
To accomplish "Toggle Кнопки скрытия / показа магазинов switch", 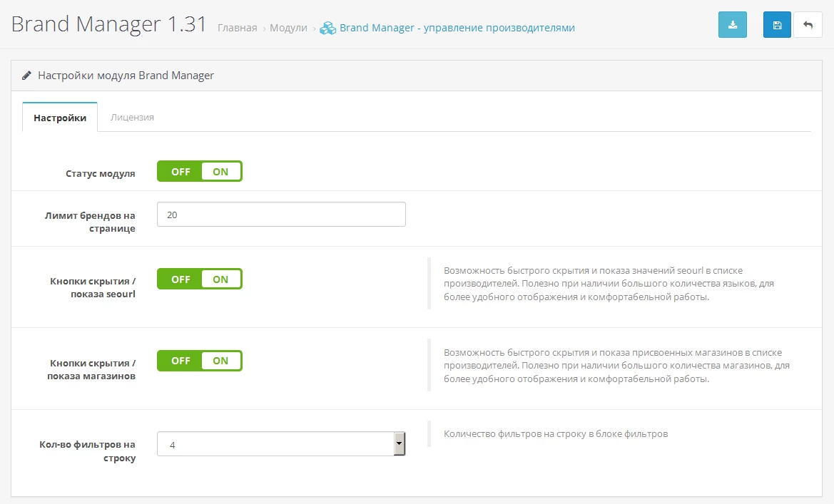I will (x=200, y=361).
